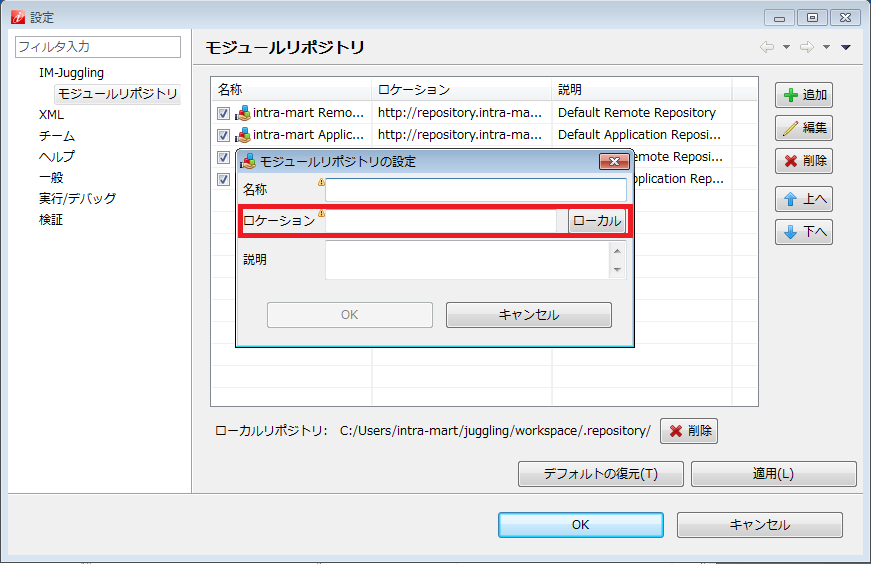The height and width of the screenshot is (564, 871).
Task: Click the ロケーション input field in the dialog
Action: pos(441,221)
